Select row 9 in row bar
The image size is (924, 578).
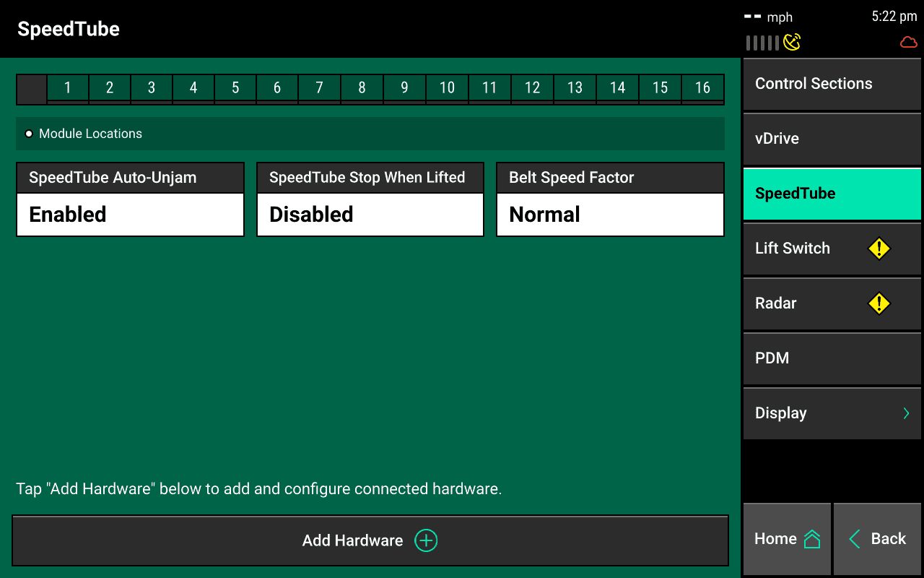pos(404,89)
